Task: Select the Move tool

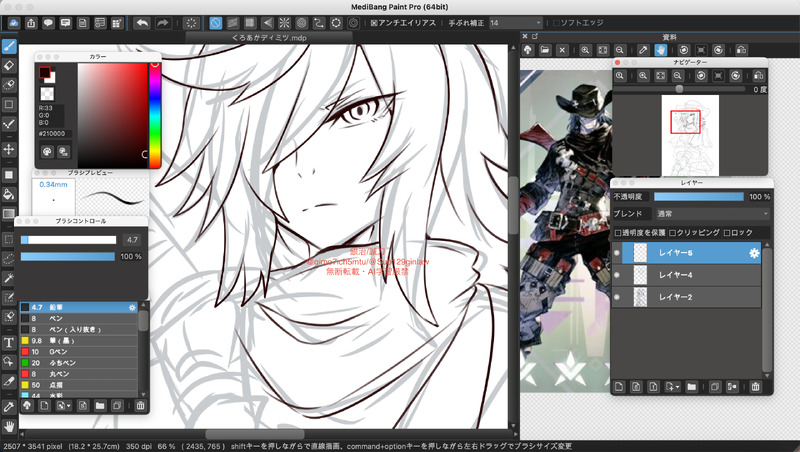Action: pyautogui.click(x=9, y=149)
